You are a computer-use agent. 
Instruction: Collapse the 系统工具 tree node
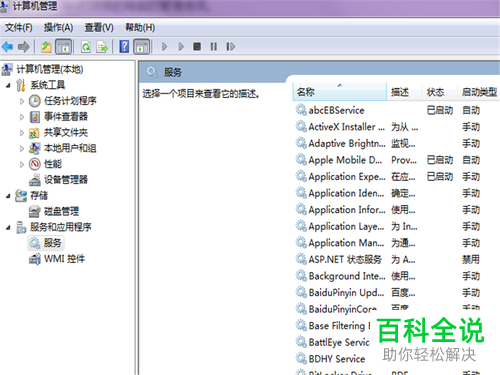(8, 86)
